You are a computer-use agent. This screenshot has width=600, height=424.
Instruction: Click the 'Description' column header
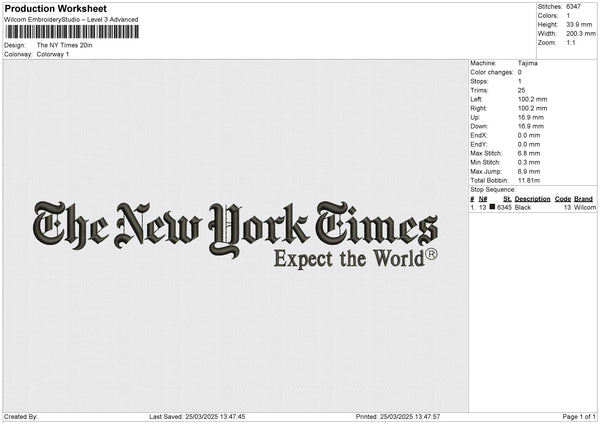click(532, 199)
